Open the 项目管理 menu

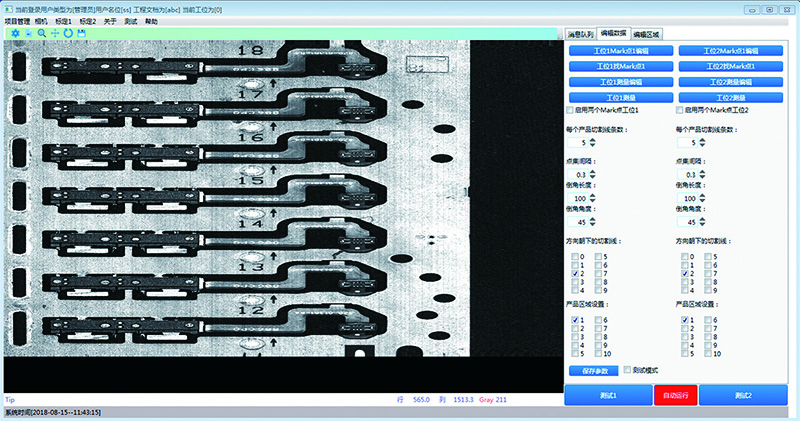15,20
